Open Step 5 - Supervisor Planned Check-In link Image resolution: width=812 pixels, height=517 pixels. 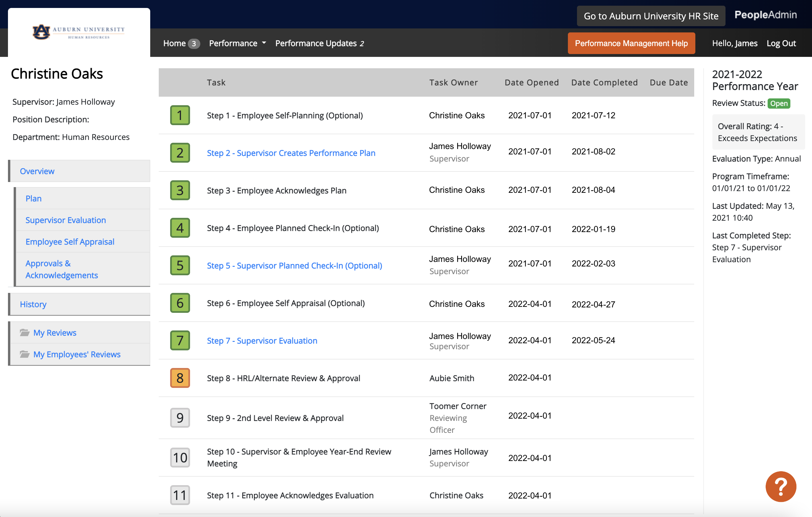click(x=294, y=266)
